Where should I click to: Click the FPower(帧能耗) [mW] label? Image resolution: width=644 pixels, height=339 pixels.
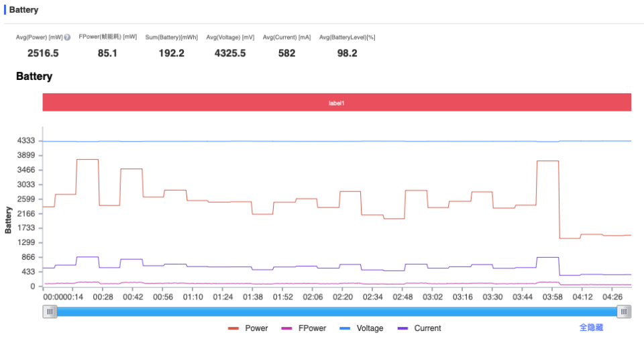click(x=107, y=37)
